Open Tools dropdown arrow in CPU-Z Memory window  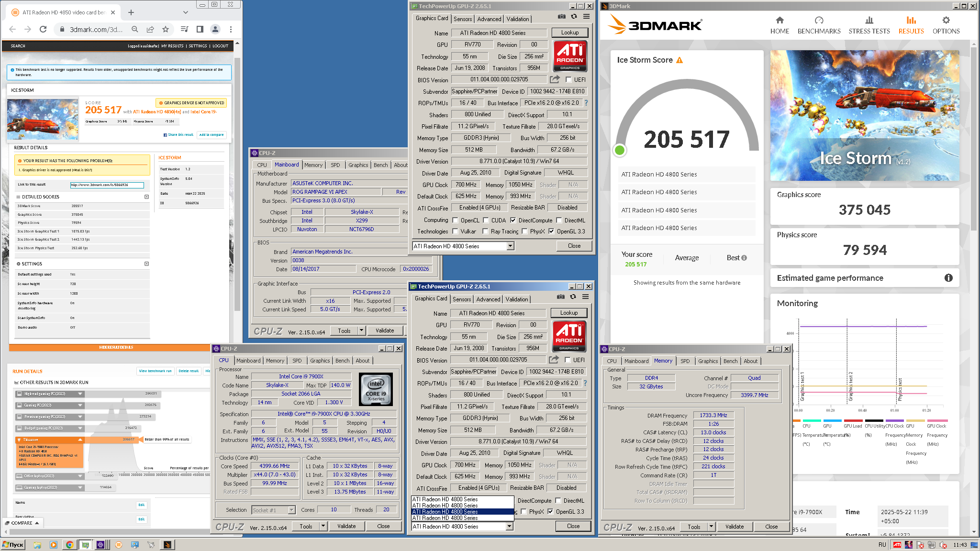(x=711, y=527)
